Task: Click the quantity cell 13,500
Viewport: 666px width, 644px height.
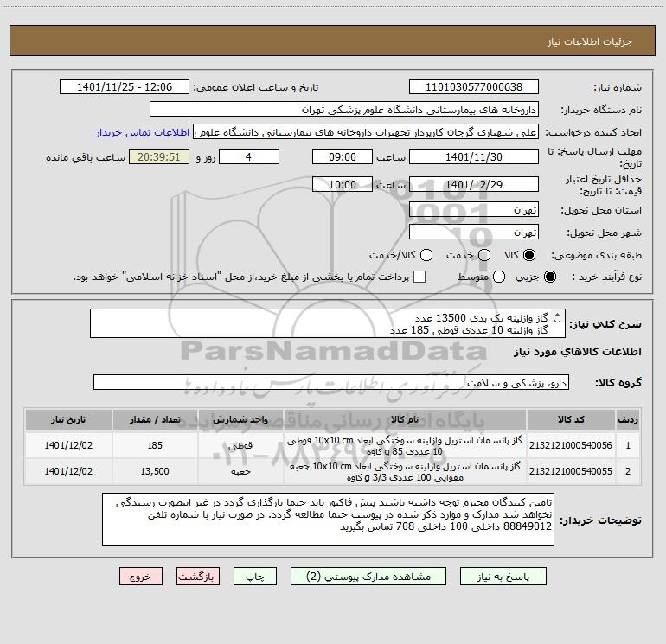Action: pos(155,471)
